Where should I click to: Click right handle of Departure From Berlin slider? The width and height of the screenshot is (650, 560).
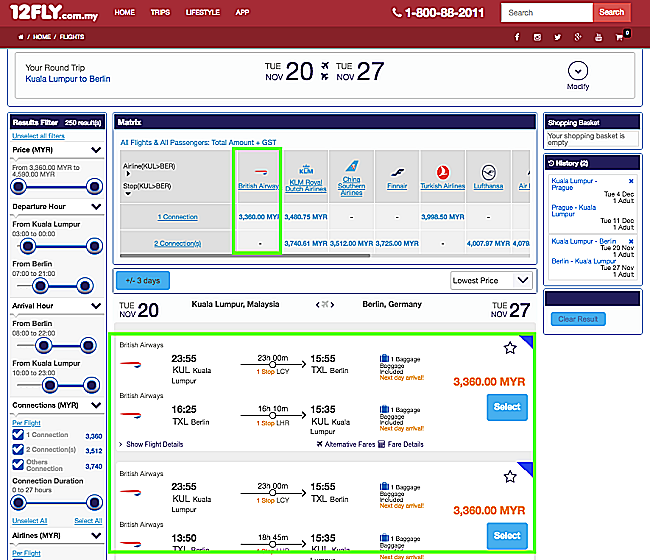coord(85,286)
